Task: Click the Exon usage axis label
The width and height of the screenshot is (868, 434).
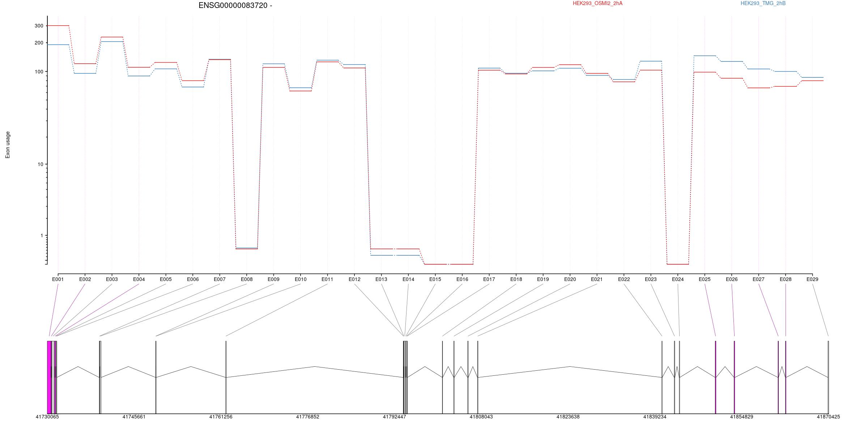Action: point(8,145)
